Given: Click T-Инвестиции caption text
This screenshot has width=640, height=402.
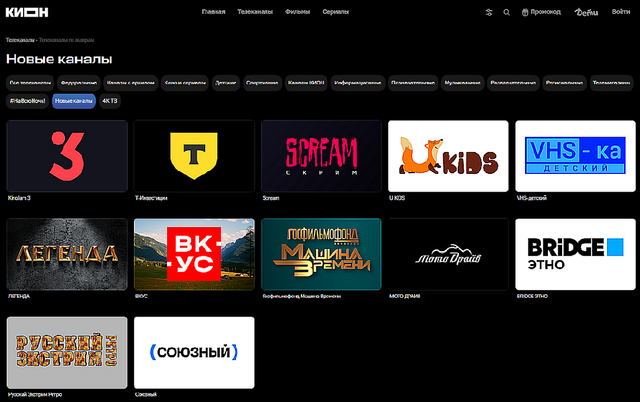Looking at the screenshot, I should pos(151,198).
